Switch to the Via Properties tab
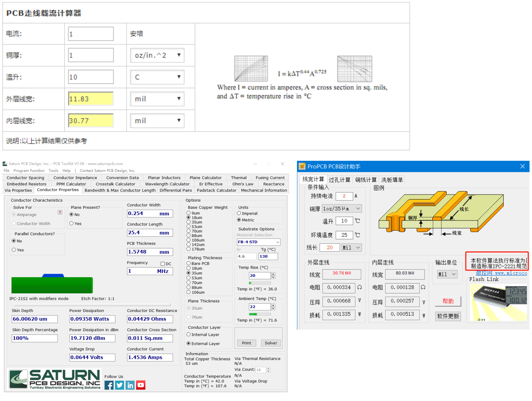The image size is (532, 401). coord(18,190)
